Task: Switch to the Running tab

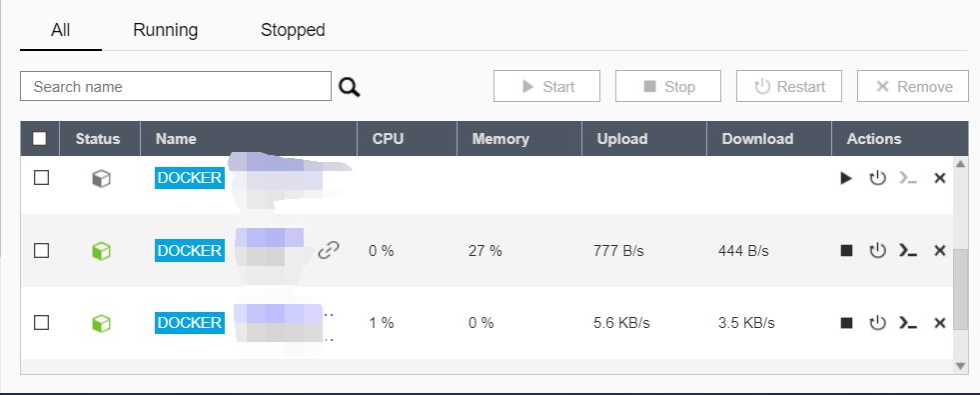Action: [x=165, y=29]
